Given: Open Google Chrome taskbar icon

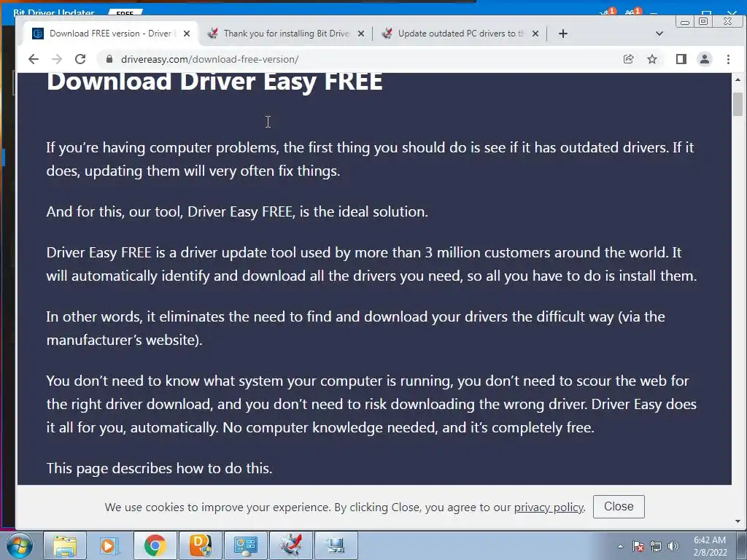Looking at the screenshot, I should click(x=155, y=545).
